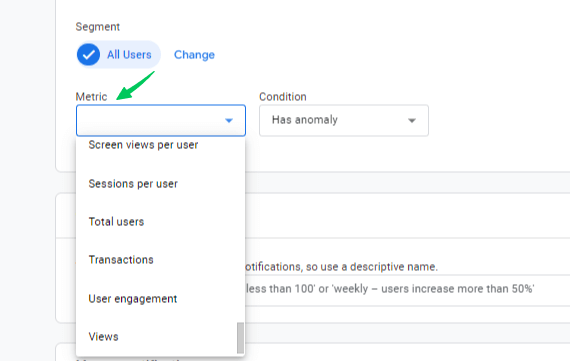Click the green annotation arrow
Image resolution: width=570 pixels, height=361 pixels.
tap(135, 85)
